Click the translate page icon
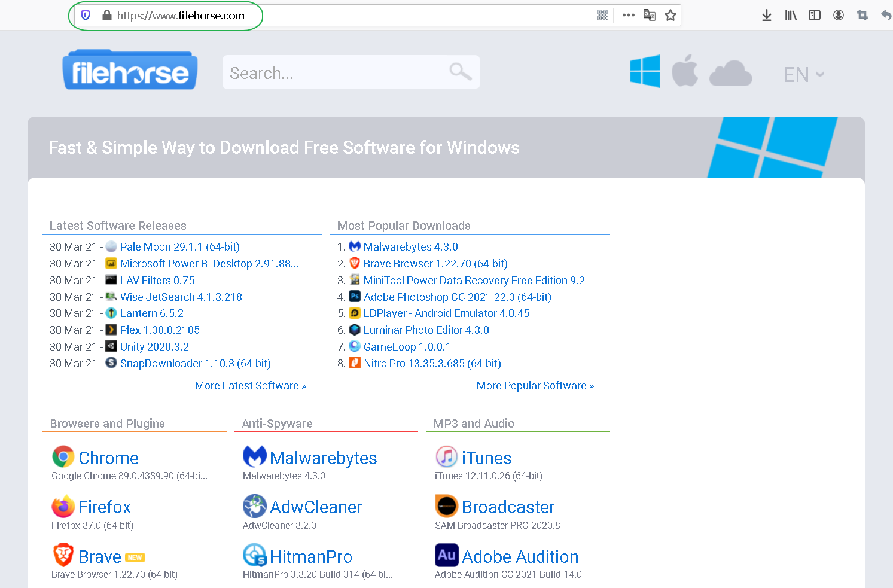 click(x=649, y=16)
